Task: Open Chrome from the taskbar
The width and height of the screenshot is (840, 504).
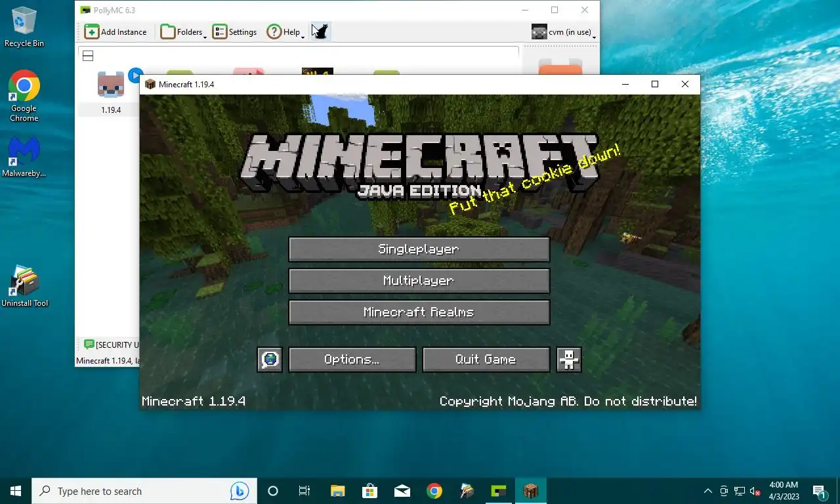Action: (x=434, y=491)
